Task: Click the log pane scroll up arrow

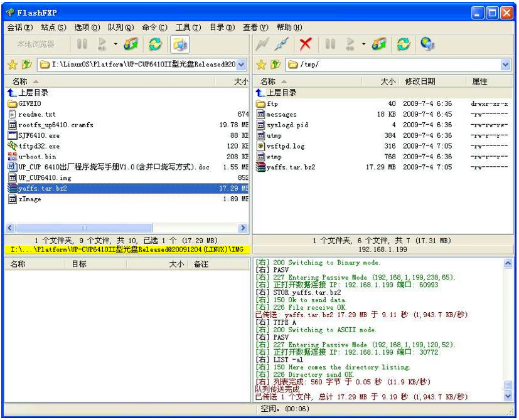Action: [508, 263]
